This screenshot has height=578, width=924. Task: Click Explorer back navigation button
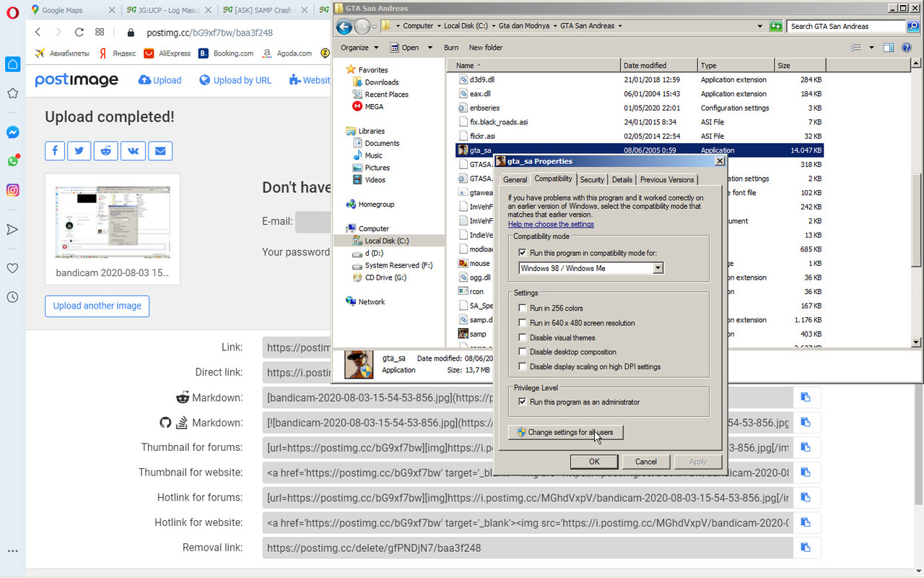tap(344, 27)
